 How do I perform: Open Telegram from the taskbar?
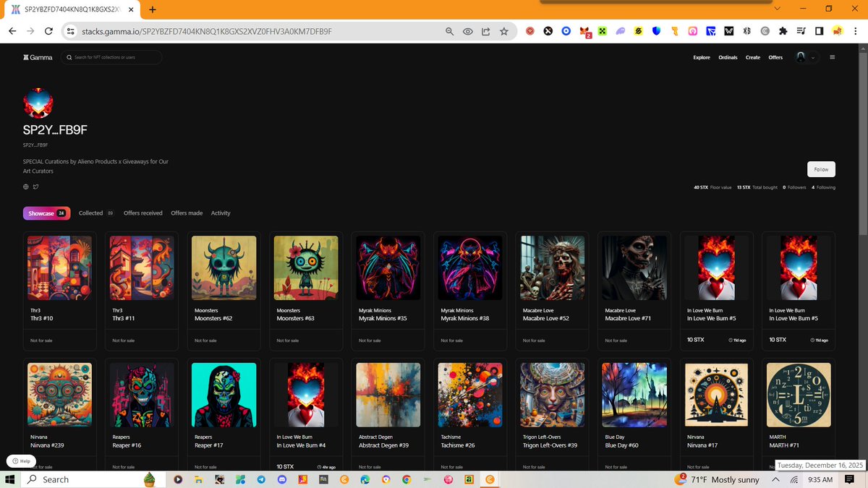(x=261, y=479)
